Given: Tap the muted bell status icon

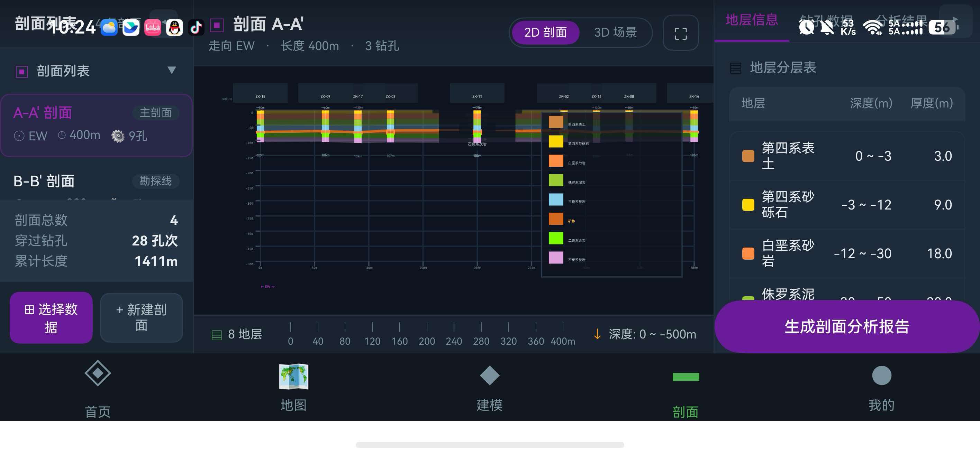Looking at the screenshot, I should pos(827,27).
